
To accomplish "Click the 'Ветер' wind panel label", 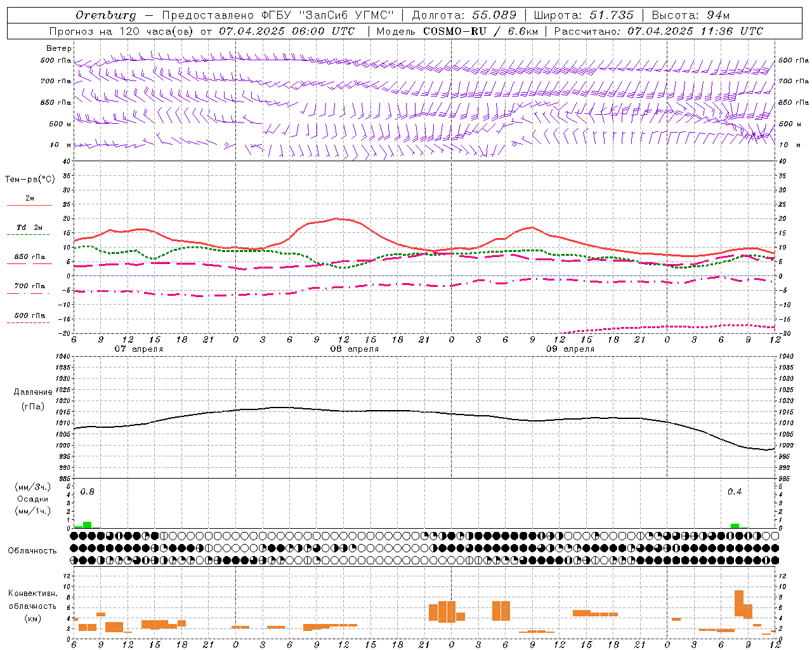I will [59, 48].
